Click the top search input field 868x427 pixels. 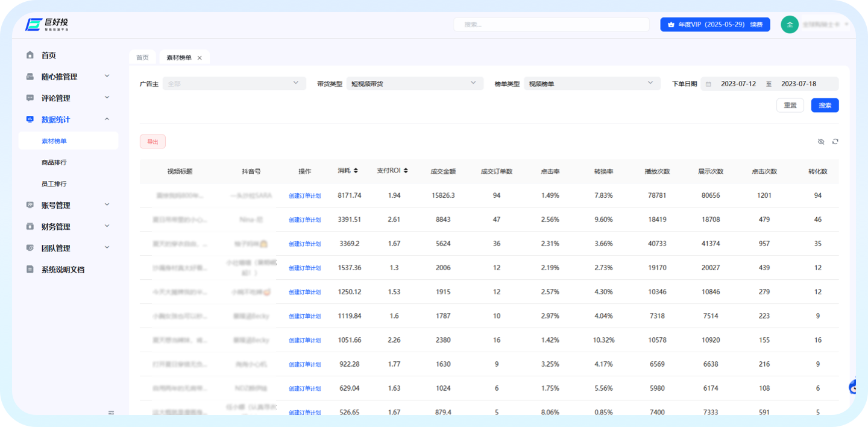(552, 25)
